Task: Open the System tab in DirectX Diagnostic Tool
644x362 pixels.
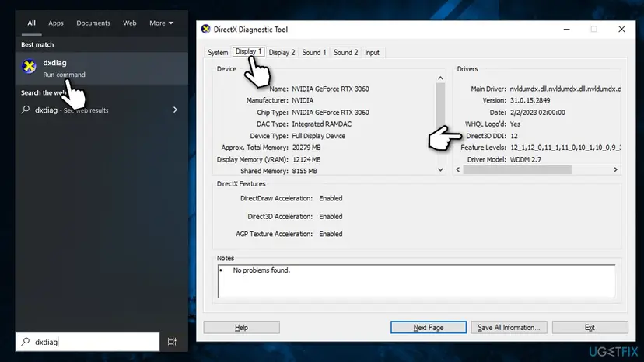Action: (218, 53)
